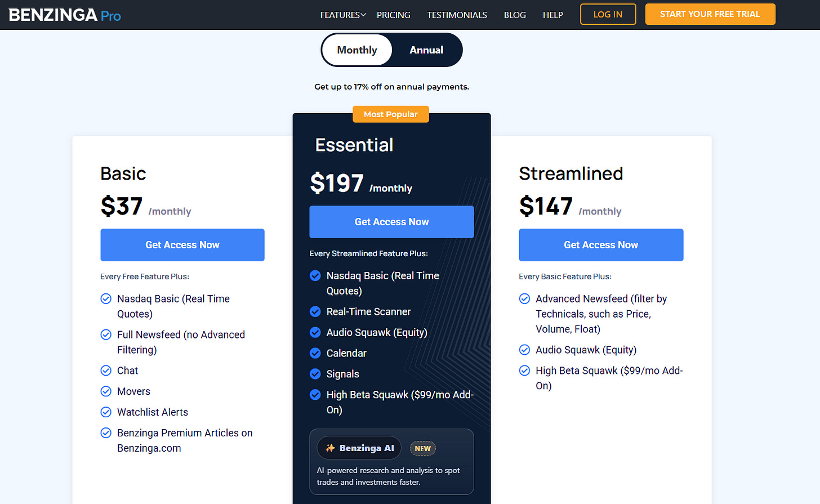Open Help from the navigation bar
Viewport: 820px width, 504px height.
pyautogui.click(x=552, y=15)
